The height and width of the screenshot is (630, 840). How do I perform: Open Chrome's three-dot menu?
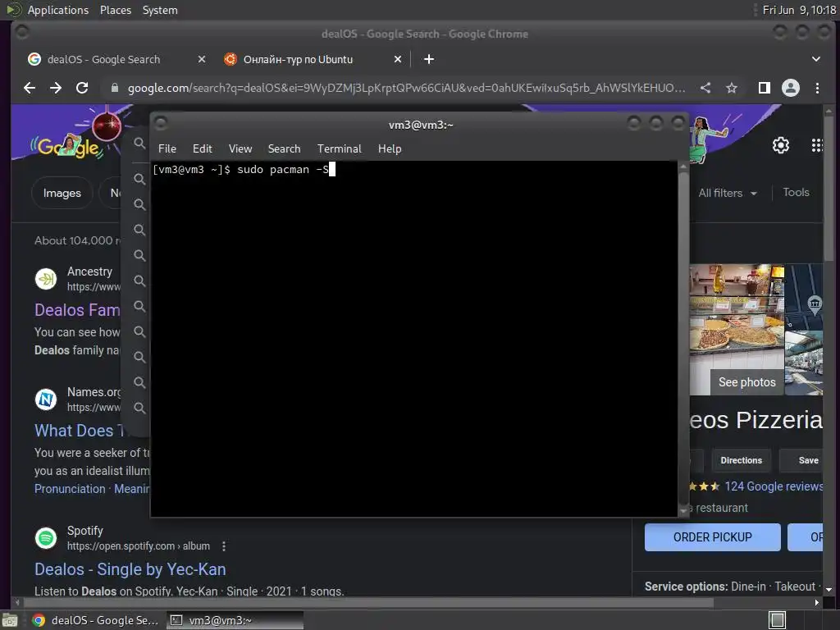coord(817,88)
